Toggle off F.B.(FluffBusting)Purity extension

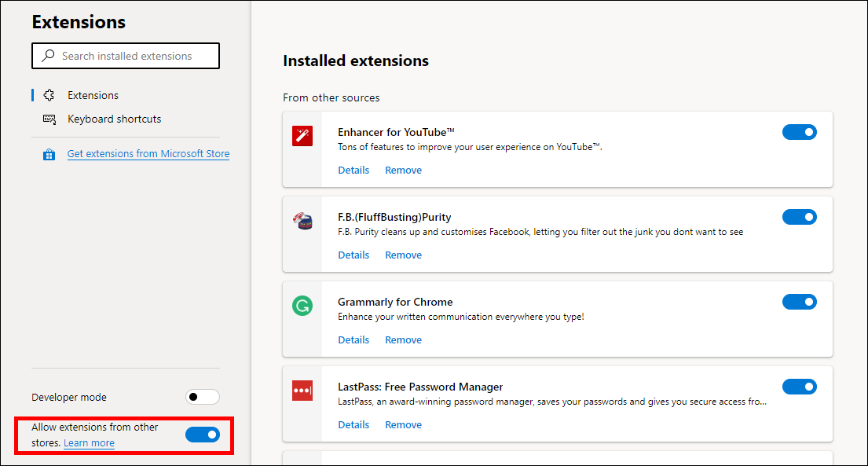click(800, 217)
